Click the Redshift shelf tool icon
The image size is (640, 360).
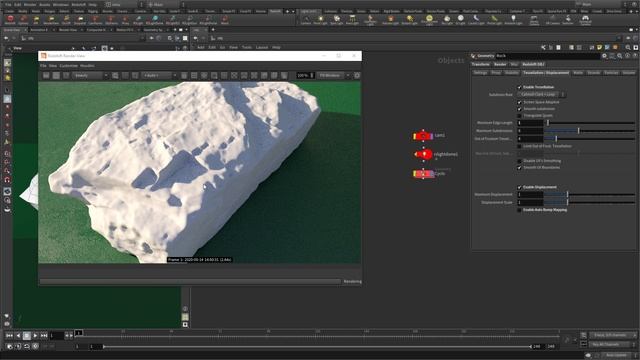coord(10,20)
